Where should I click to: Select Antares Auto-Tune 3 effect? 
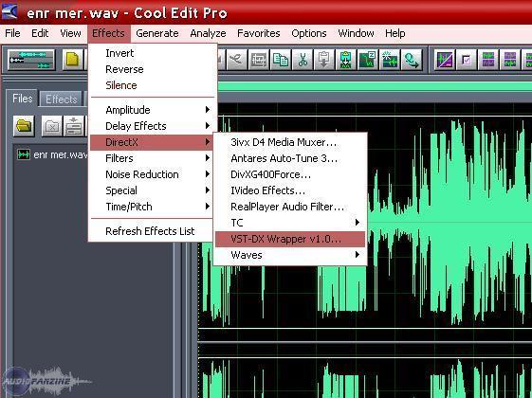(290, 158)
